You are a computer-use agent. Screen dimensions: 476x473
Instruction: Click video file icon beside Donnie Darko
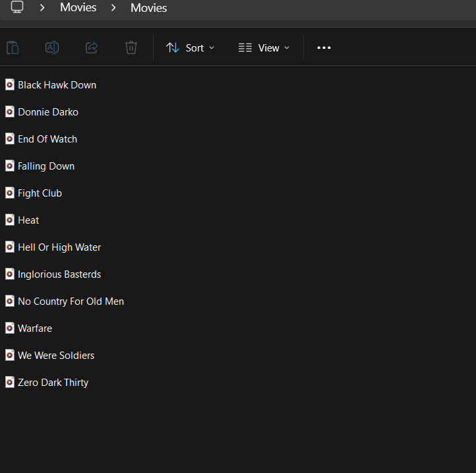pyautogui.click(x=10, y=111)
